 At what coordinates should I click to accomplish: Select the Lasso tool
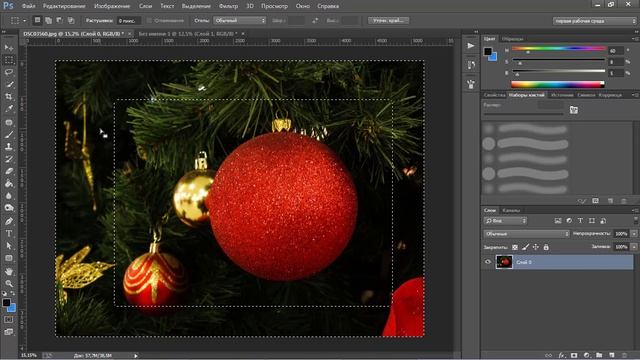[9, 72]
